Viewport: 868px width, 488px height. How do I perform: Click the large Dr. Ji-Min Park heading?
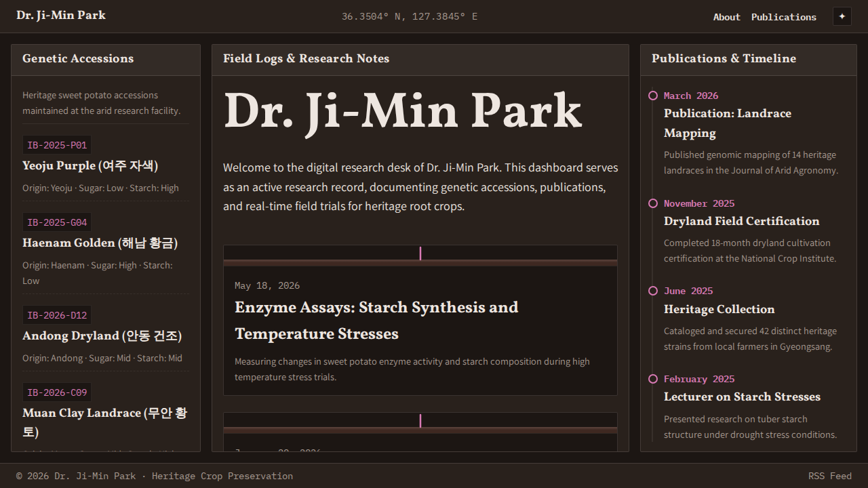click(x=403, y=112)
